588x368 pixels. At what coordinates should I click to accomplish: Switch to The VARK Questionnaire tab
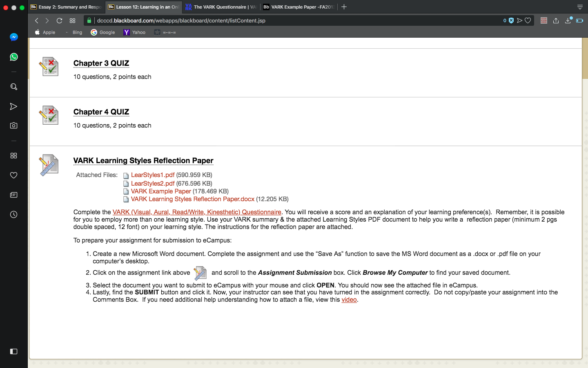point(220,7)
